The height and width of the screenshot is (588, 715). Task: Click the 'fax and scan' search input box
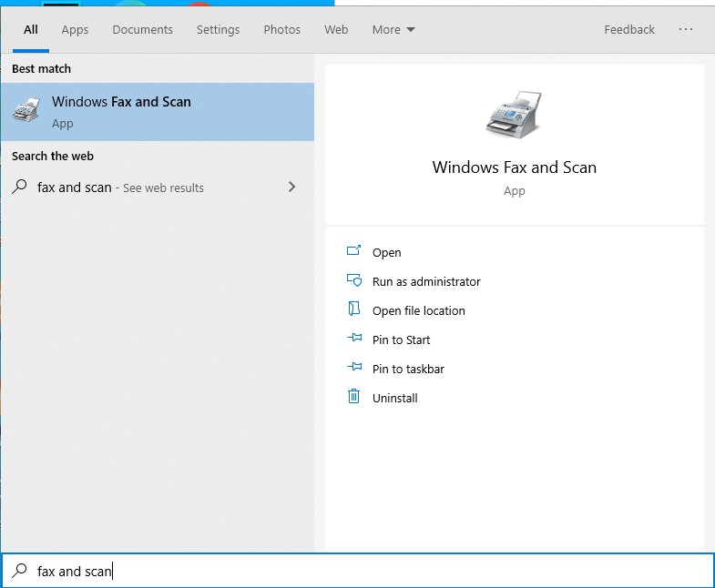point(364,572)
